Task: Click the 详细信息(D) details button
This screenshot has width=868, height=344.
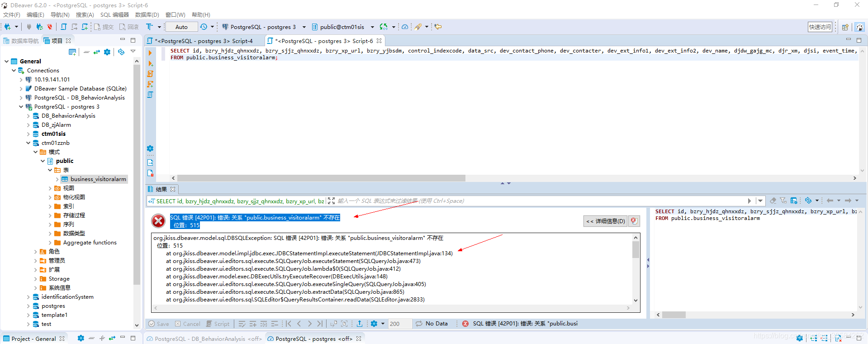Action: (x=606, y=221)
